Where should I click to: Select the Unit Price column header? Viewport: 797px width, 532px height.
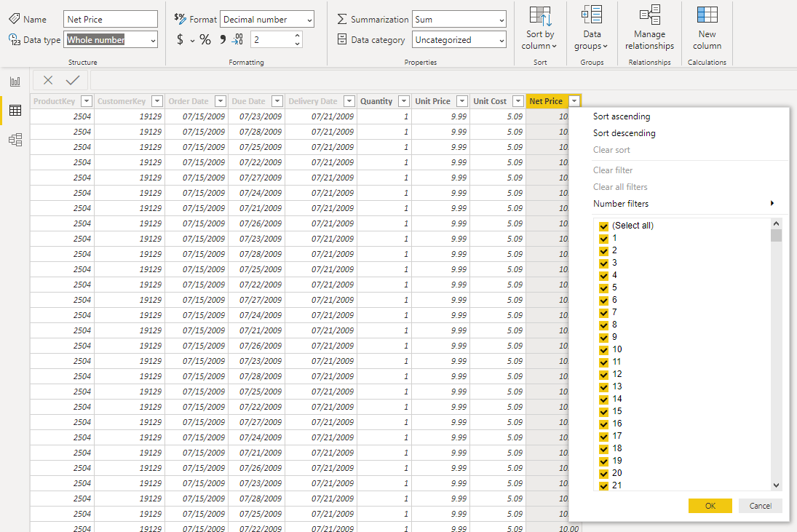click(x=432, y=101)
